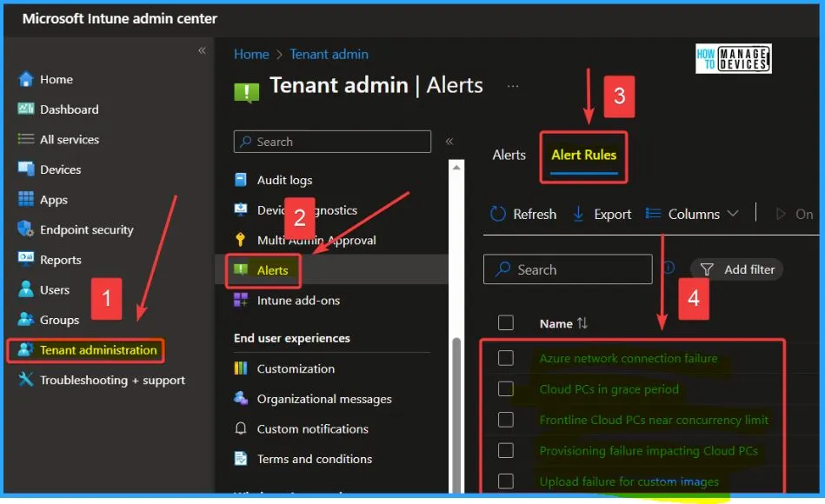Click the Intune add-ons icon
This screenshot has width=825, height=504.
(x=241, y=300)
